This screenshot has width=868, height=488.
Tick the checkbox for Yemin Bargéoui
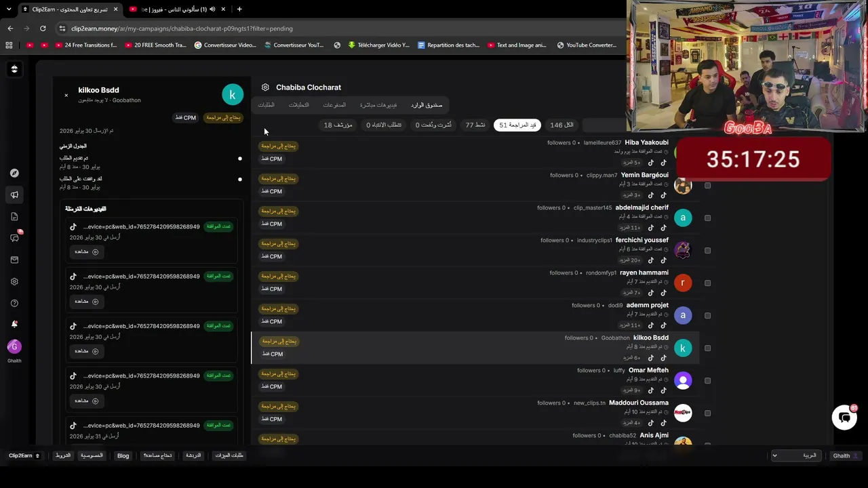pyautogui.click(x=707, y=186)
